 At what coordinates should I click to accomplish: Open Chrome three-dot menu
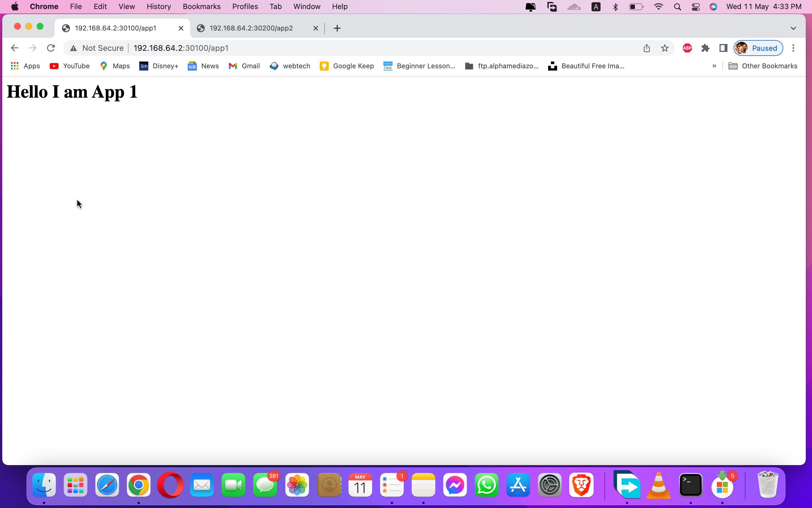(793, 48)
